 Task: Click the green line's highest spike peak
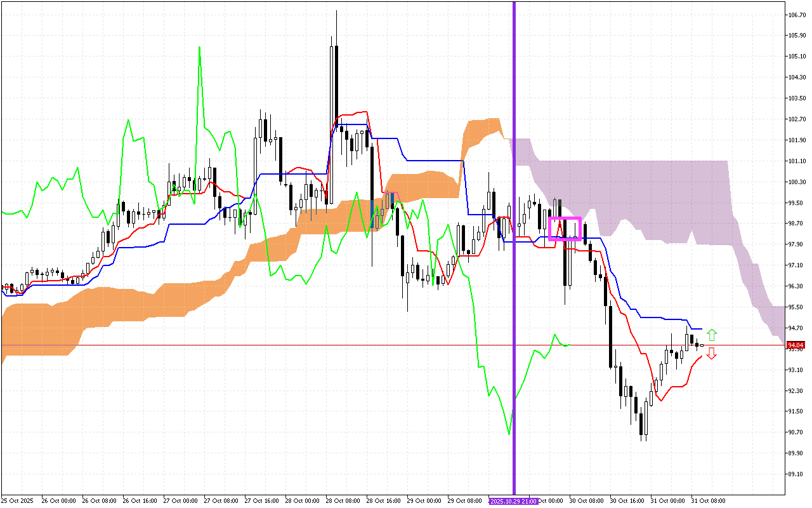click(x=200, y=48)
